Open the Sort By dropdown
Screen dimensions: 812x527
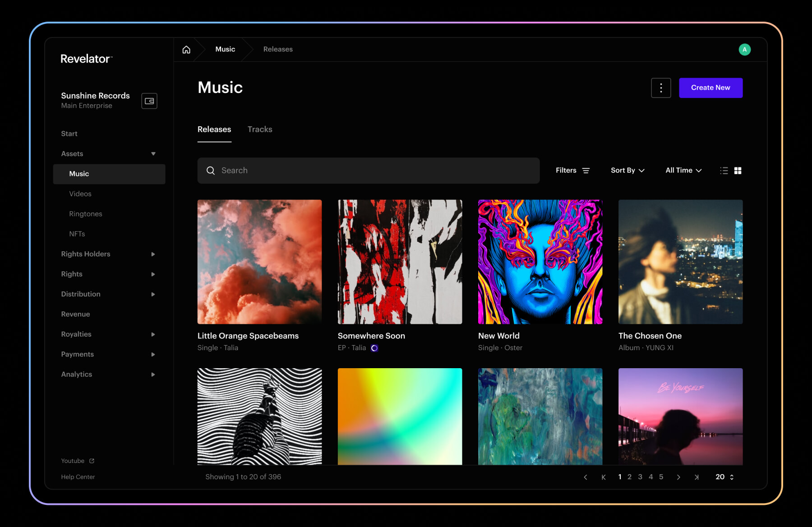tap(627, 171)
